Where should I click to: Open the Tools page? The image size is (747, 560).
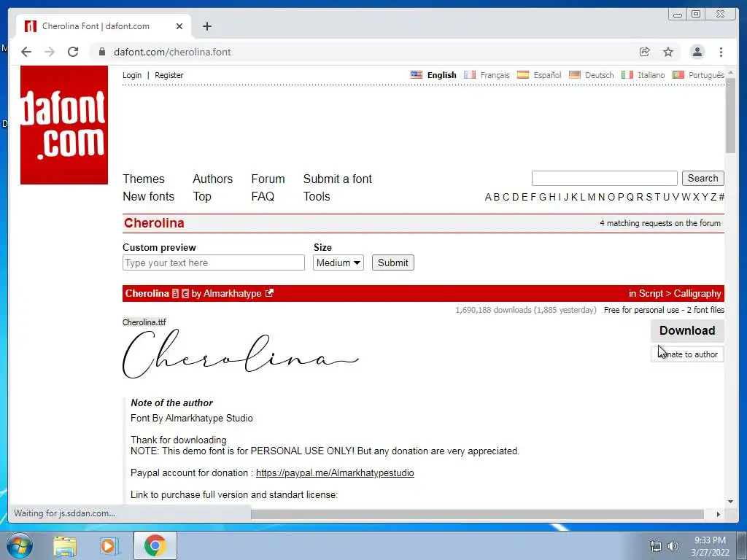317,197
